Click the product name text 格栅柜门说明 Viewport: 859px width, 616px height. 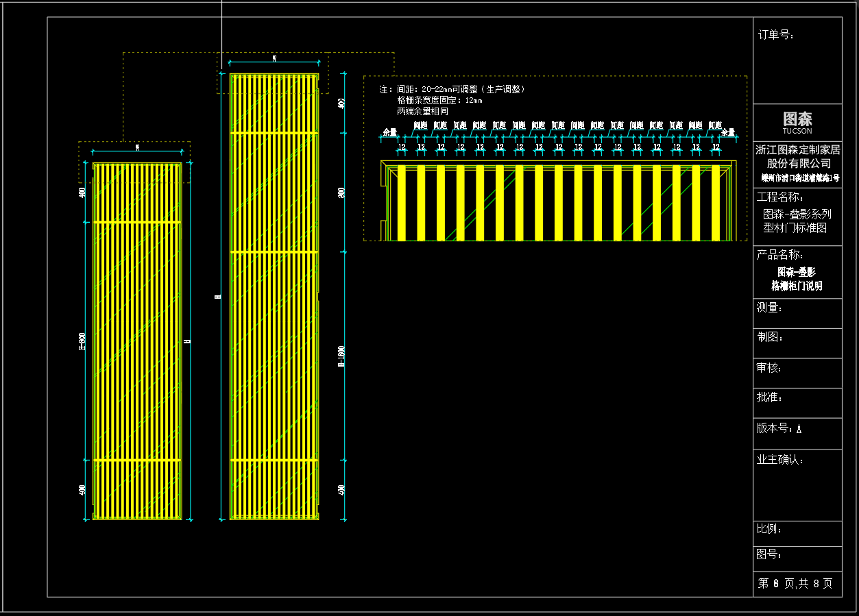pos(797,286)
